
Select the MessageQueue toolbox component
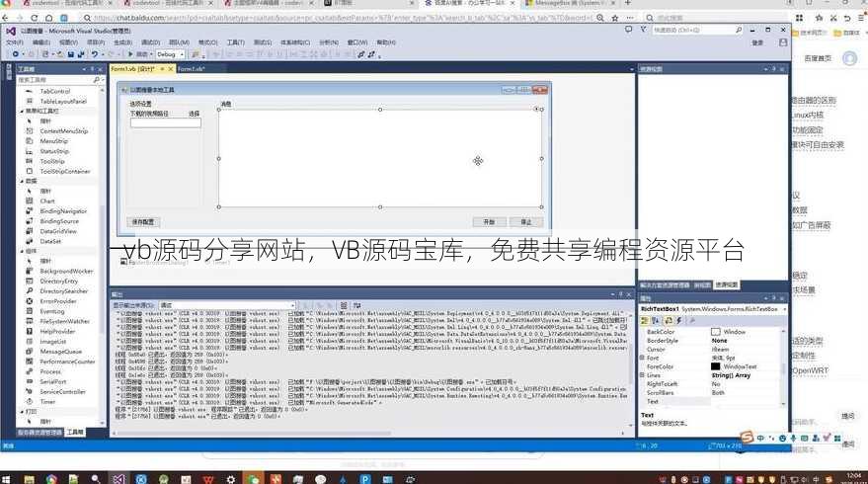coord(60,351)
